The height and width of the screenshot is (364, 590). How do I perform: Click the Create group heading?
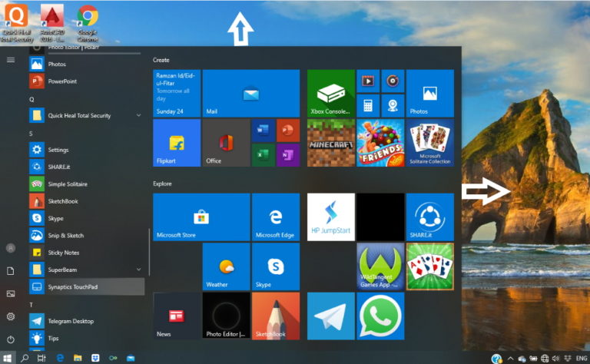point(161,60)
